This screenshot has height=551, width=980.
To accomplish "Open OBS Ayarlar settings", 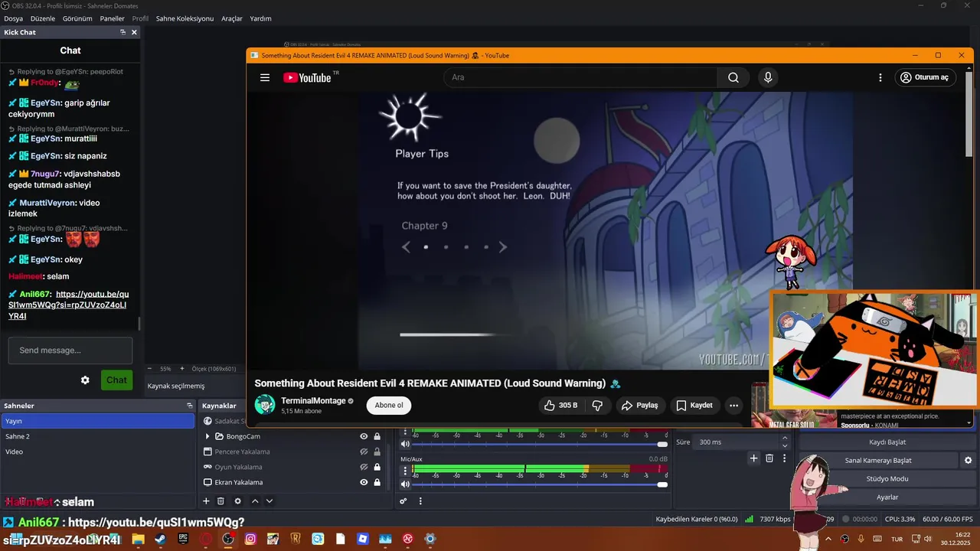I will coord(887,497).
